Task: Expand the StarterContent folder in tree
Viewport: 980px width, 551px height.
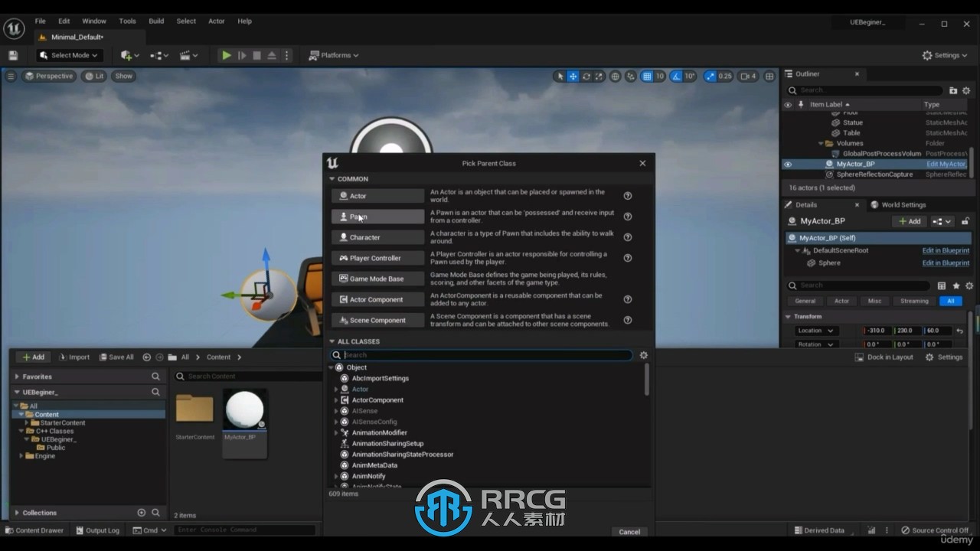Action: 27,422
